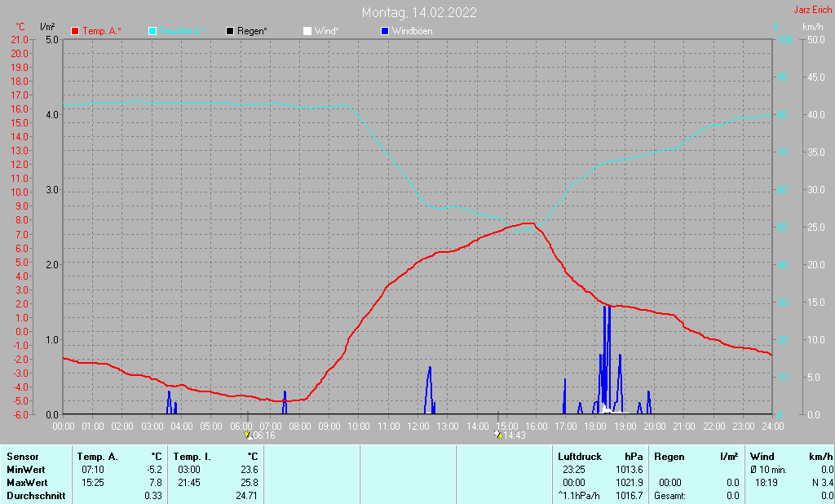
Task: Click the '15:25' maximum outdoor temperature time
Action: pyautogui.click(x=93, y=483)
